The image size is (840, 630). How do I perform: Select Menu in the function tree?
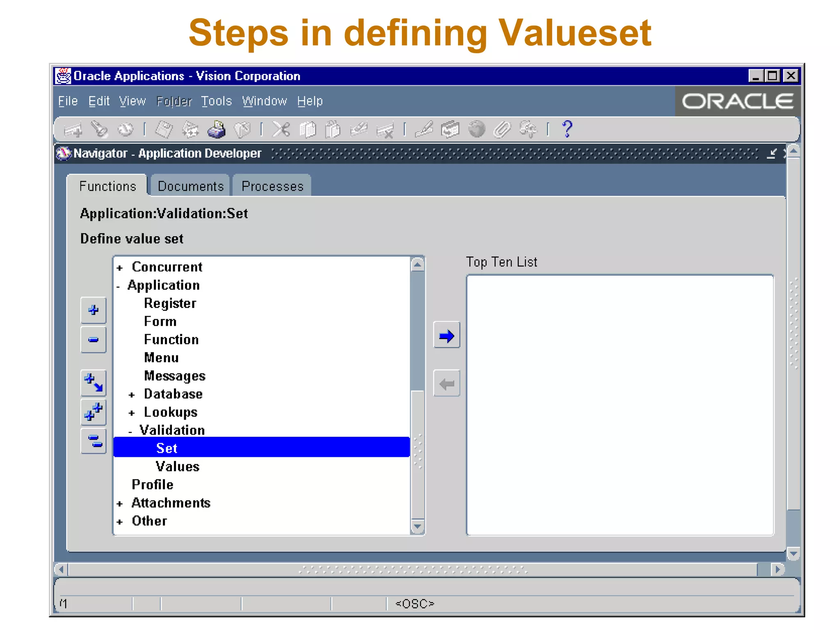pos(161,358)
